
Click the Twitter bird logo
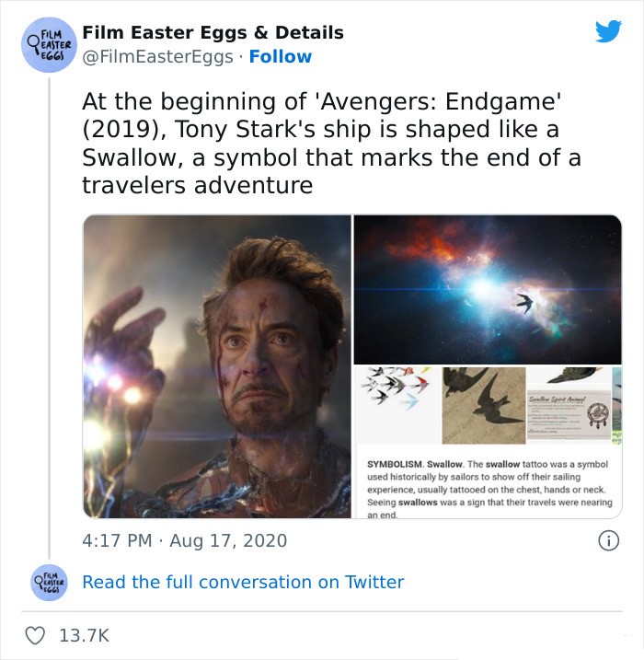click(x=608, y=31)
